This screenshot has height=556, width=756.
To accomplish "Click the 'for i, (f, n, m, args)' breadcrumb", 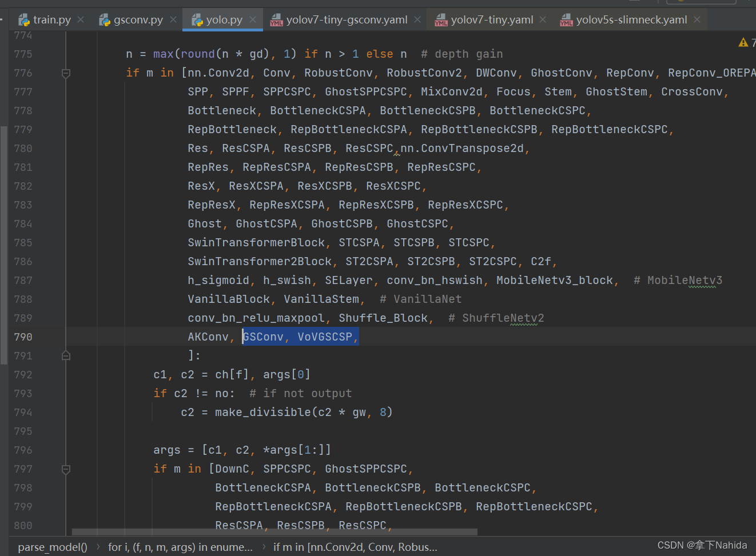I will click(180, 547).
